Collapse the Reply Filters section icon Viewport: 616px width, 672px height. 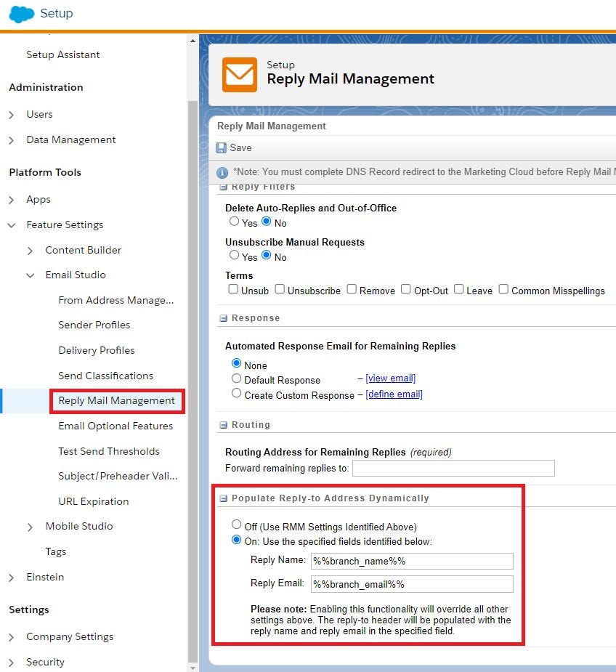coord(223,187)
